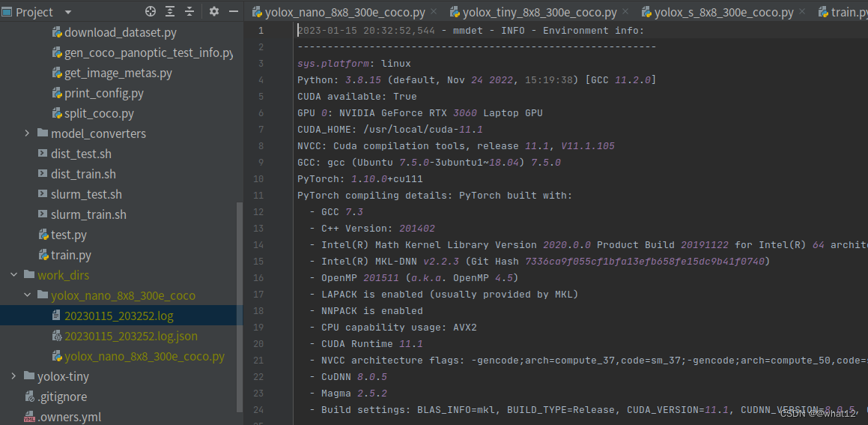
Task: Expand the model_converters folder
Action: [x=26, y=133]
